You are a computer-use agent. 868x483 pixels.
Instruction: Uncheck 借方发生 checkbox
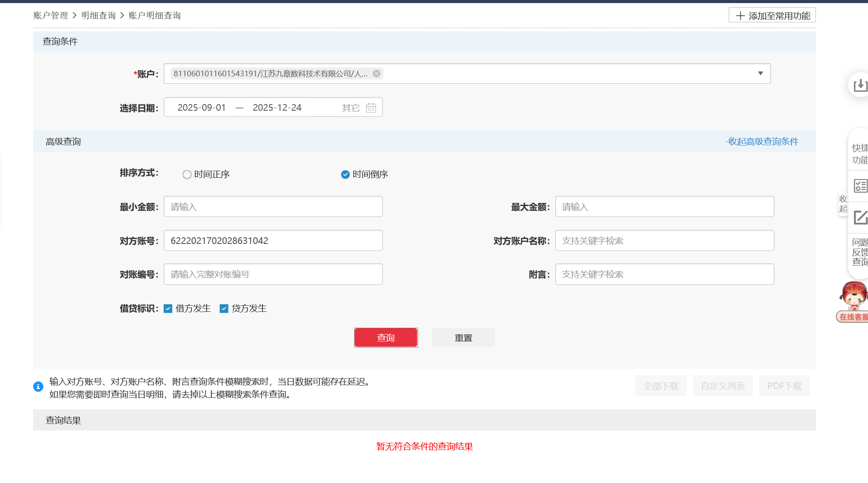168,309
